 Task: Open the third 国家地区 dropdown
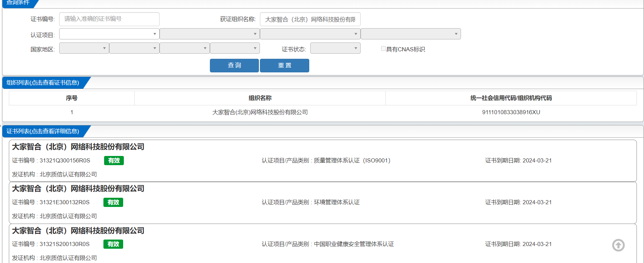point(185,48)
